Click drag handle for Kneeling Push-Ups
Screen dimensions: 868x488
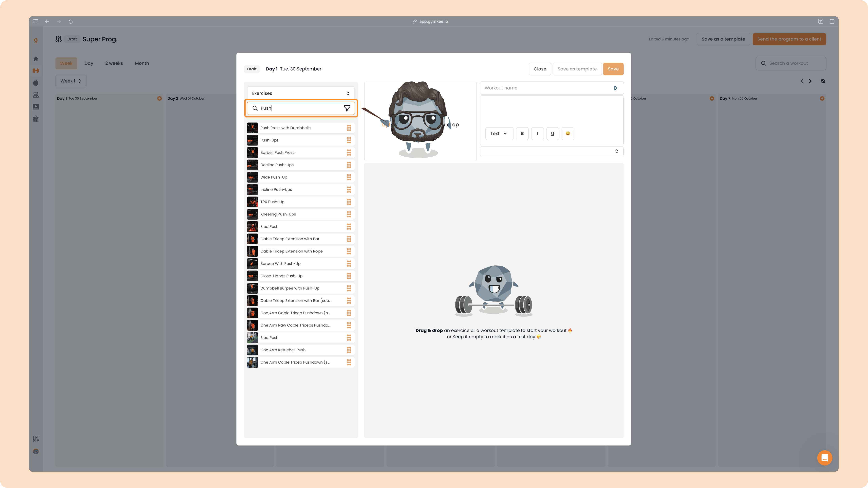(x=349, y=214)
